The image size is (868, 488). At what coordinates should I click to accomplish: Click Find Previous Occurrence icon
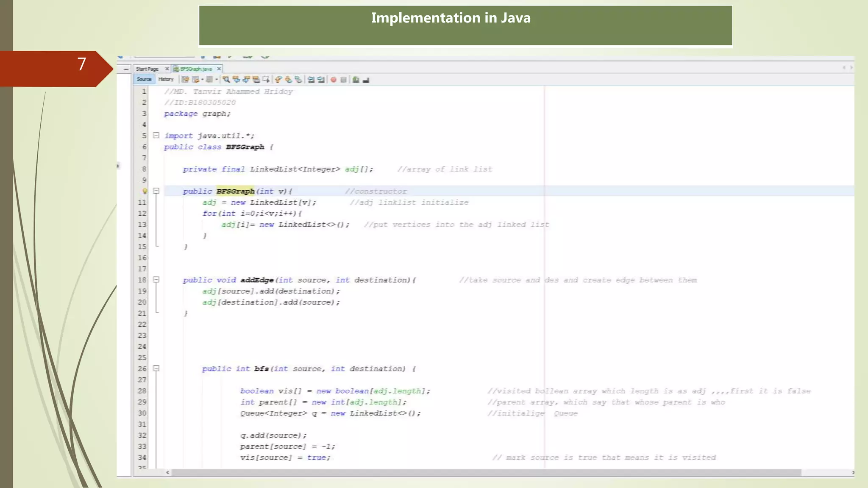pos(236,79)
